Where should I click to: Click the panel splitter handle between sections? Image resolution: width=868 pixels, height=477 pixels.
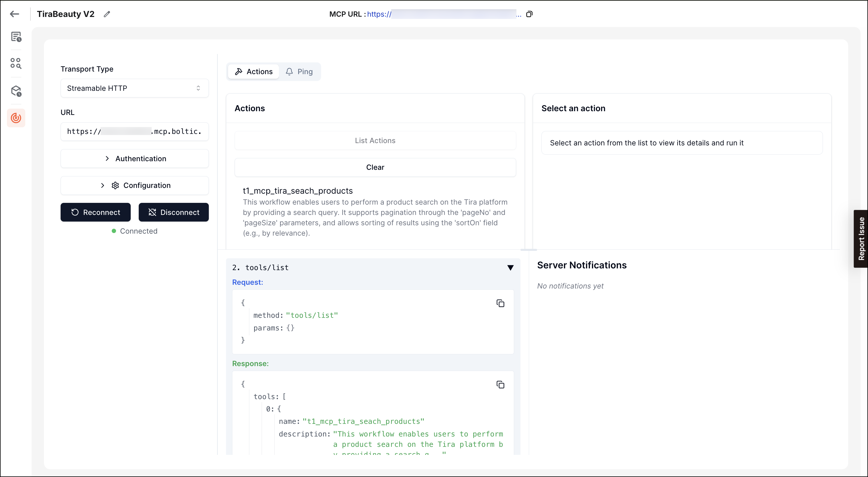coord(528,250)
